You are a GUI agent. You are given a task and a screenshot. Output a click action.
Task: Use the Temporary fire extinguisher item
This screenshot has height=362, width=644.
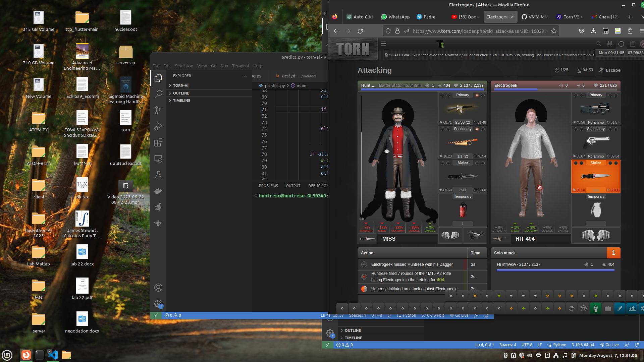[463, 210]
